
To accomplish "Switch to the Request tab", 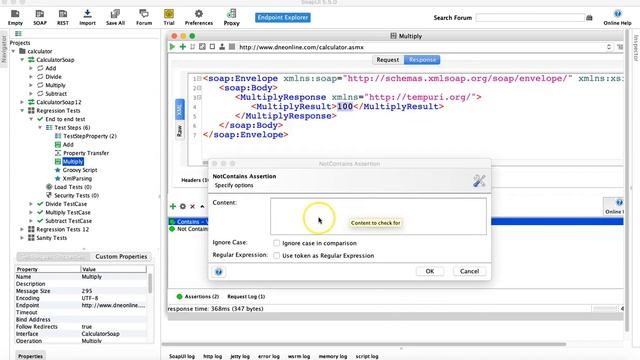I will coord(387,60).
